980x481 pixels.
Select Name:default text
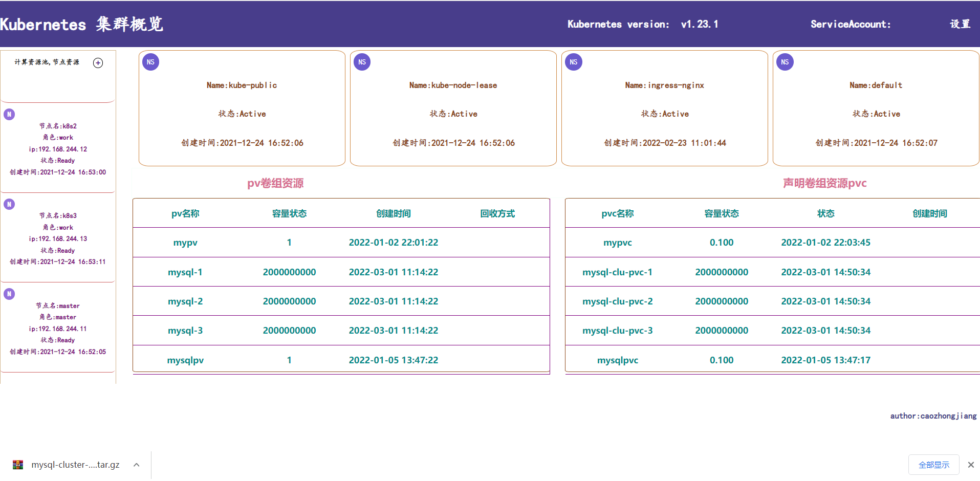tap(876, 85)
